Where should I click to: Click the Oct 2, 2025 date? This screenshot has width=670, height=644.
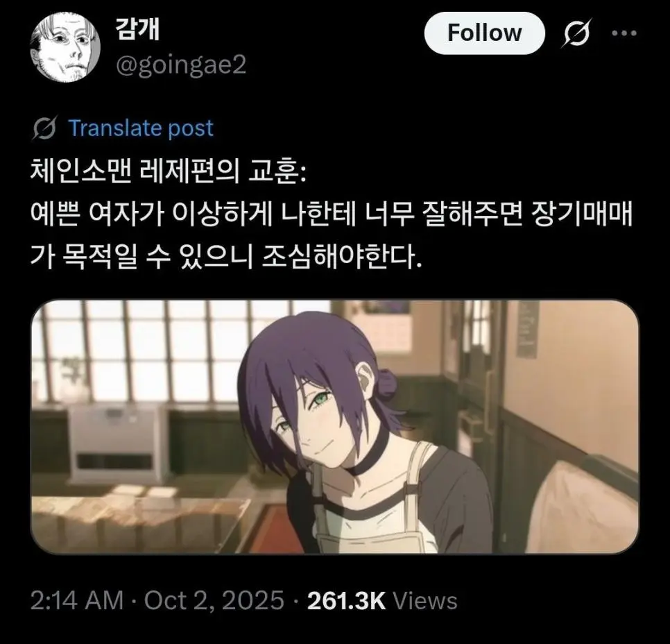pyautogui.click(x=214, y=600)
